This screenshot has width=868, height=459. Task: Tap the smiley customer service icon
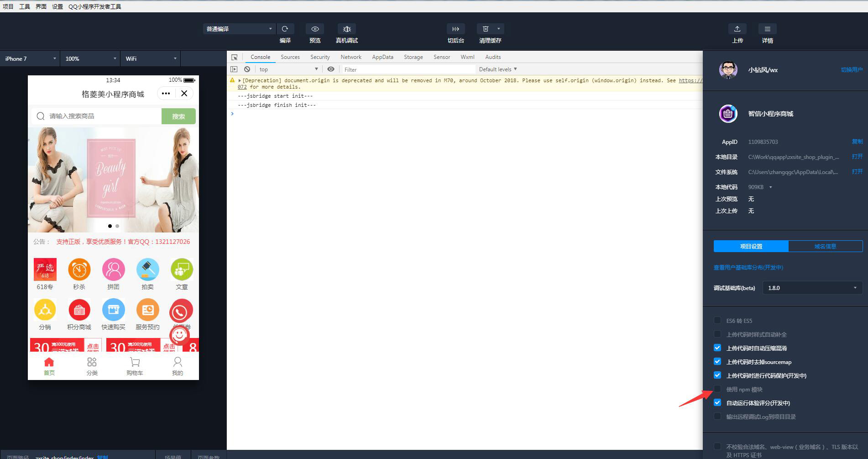pyautogui.click(x=179, y=335)
